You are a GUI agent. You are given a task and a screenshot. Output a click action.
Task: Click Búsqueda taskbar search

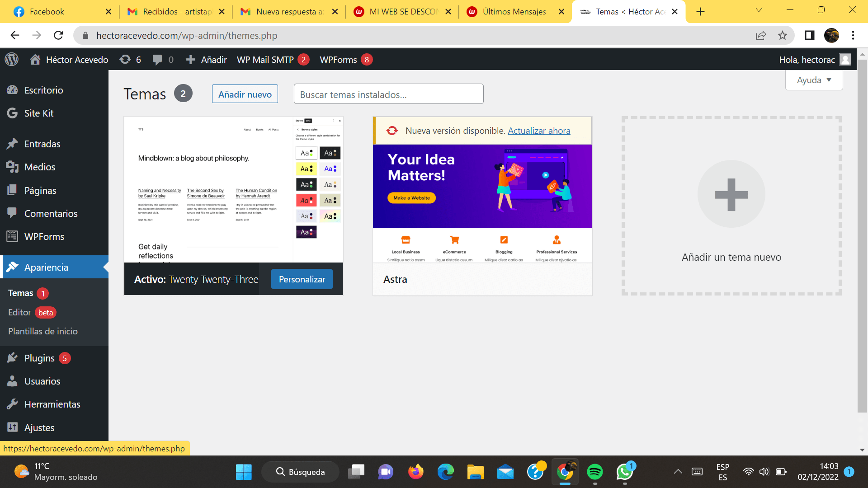coord(300,472)
